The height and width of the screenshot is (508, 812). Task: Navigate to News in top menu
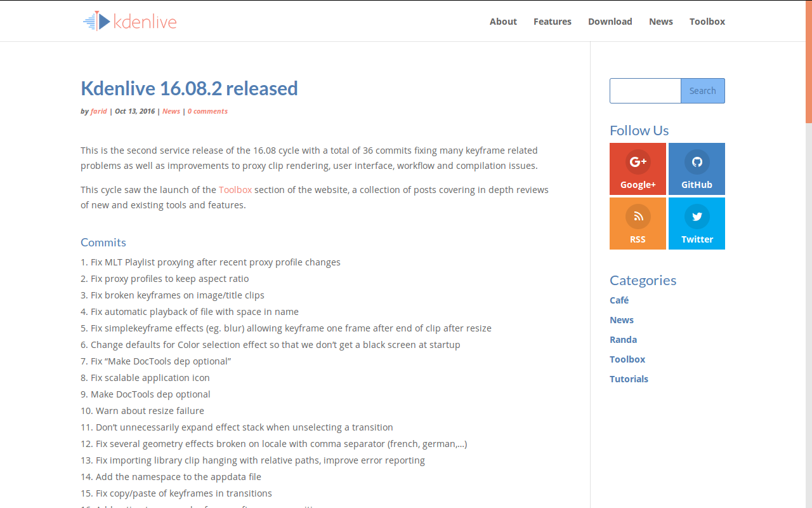tap(661, 22)
